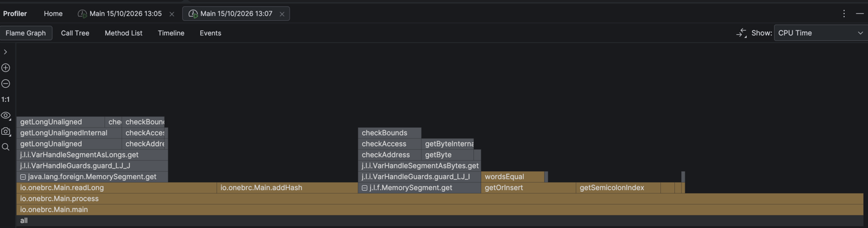This screenshot has width=868, height=228.
Task: Click io.onebrc.Main.readLong frame
Action: [116, 188]
